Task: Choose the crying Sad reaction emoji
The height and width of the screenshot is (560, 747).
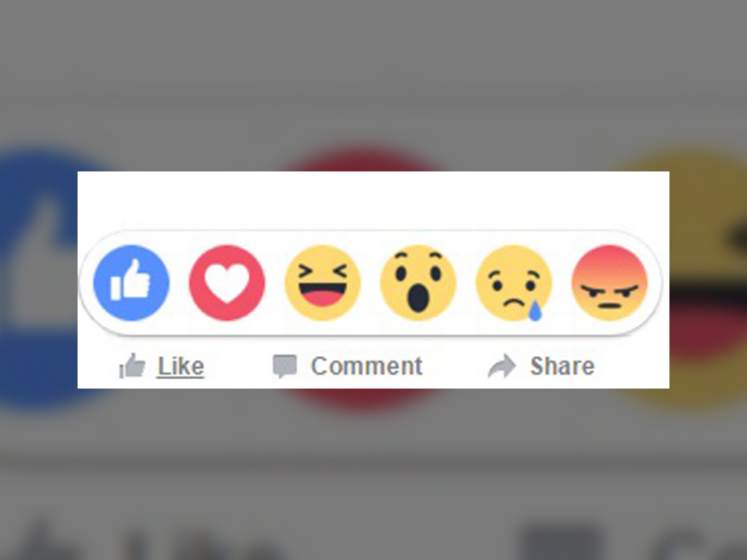Action: pyautogui.click(x=514, y=283)
